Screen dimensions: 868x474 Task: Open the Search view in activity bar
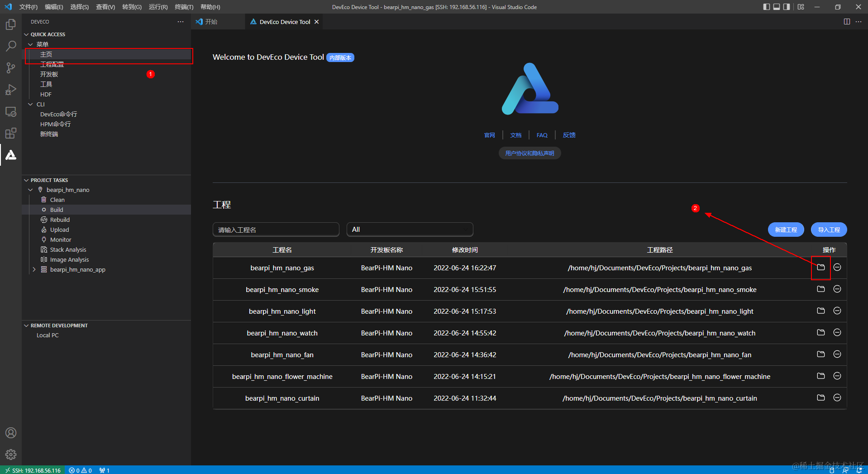(x=11, y=46)
